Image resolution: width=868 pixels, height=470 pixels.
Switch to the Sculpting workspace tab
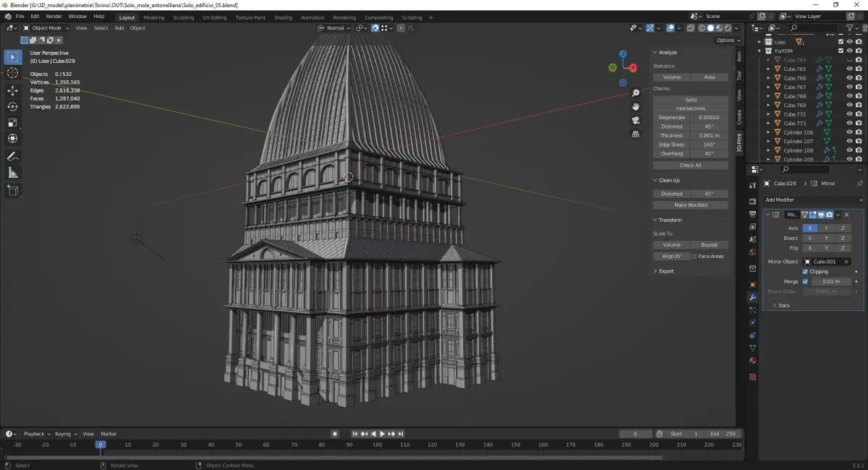(x=184, y=17)
